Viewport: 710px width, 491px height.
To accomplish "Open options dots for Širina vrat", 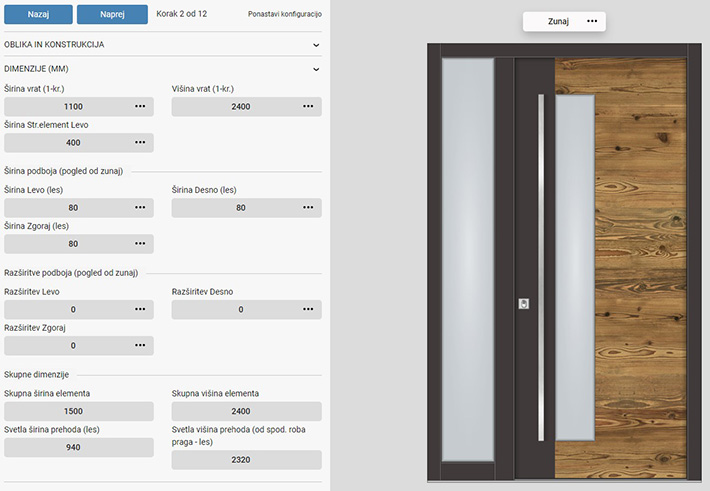I will 140,106.
